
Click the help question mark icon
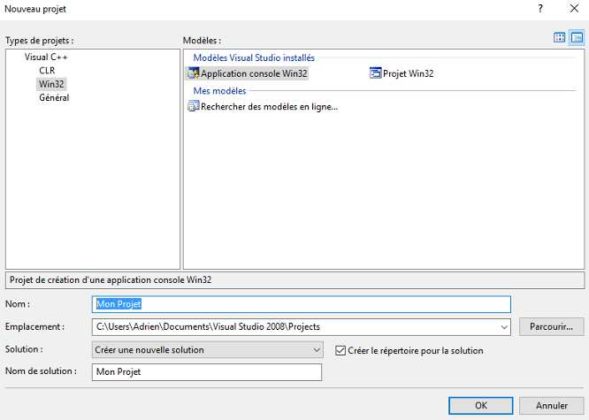(x=540, y=9)
